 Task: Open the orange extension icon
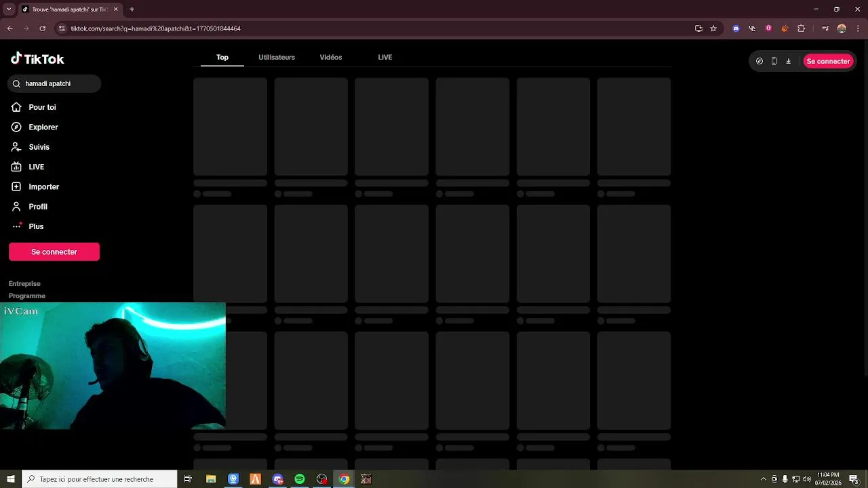coord(785,28)
